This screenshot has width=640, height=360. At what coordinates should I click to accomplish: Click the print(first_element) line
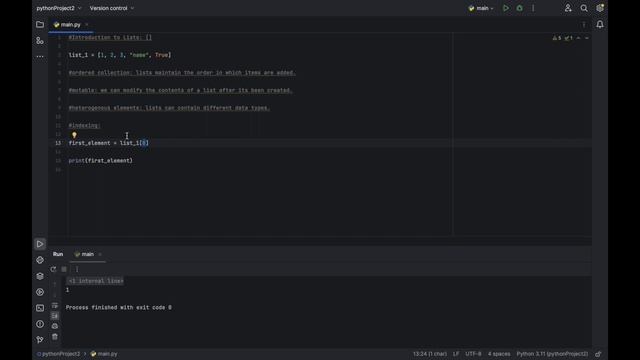[100, 160]
